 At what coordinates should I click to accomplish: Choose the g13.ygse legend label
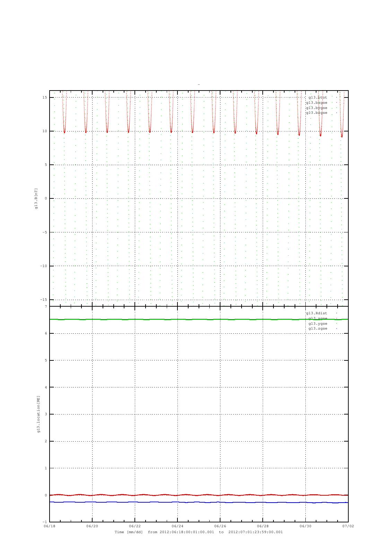click(x=317, y=324)
